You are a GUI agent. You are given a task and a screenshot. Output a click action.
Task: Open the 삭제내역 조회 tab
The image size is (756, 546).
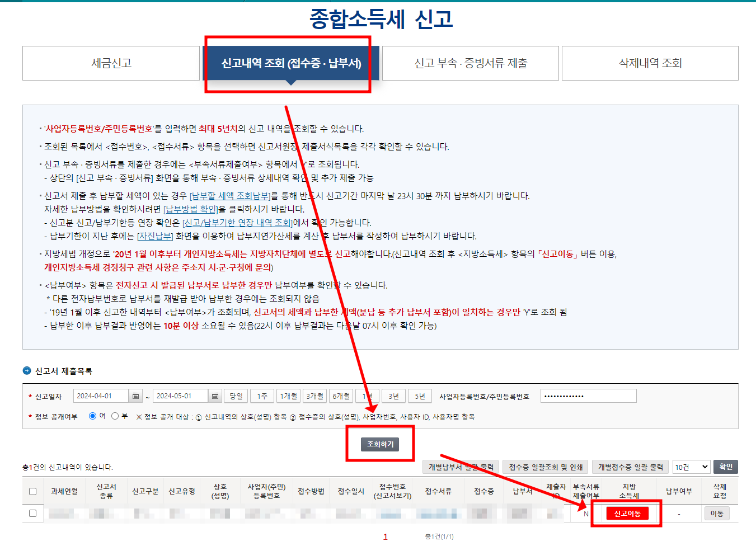[x=649, y=63]
